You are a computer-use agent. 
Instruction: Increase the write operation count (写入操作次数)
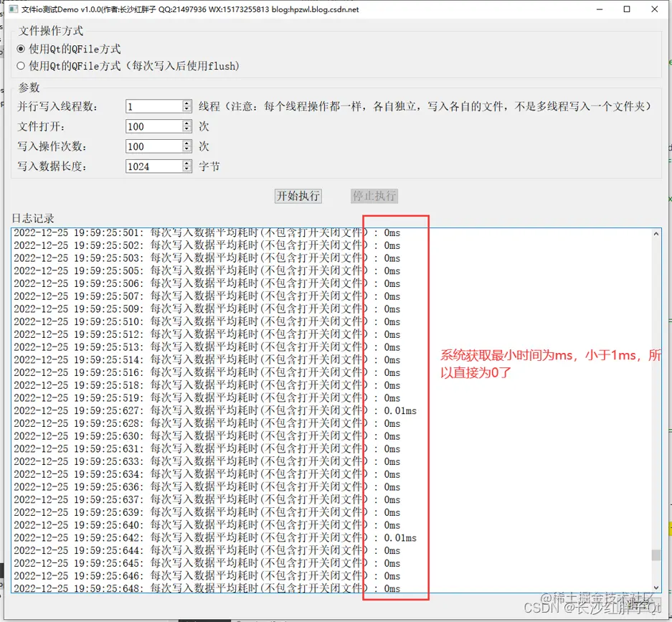[186, 143]
